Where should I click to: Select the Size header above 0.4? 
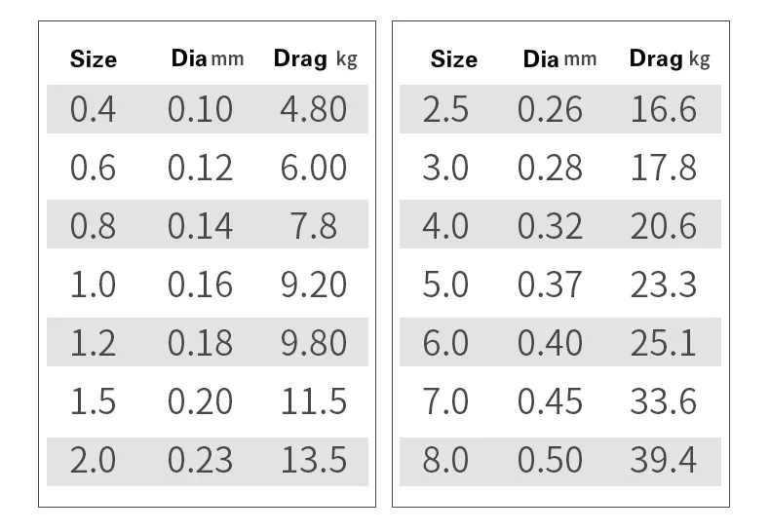click(x=94, y=59)
